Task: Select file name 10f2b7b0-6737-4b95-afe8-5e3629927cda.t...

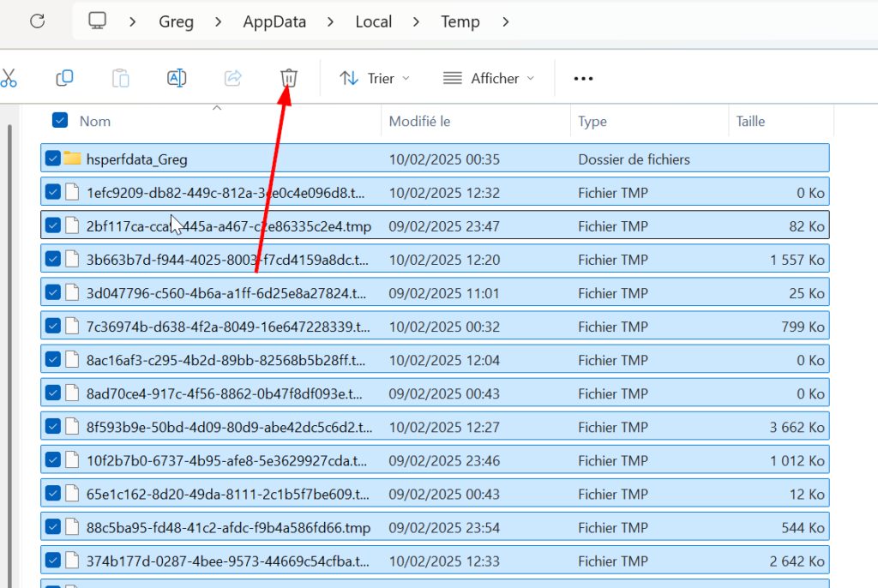Action: pos(226,461)
